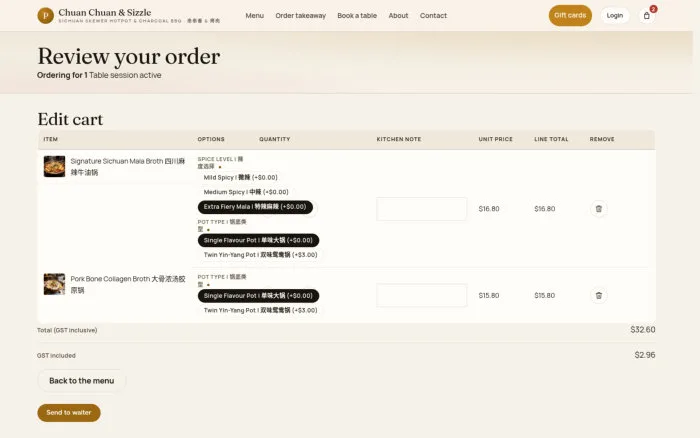Click the 'Table session active' text
Image resolution: width=700 pixels, height=438 pixels.
(125, 75)
